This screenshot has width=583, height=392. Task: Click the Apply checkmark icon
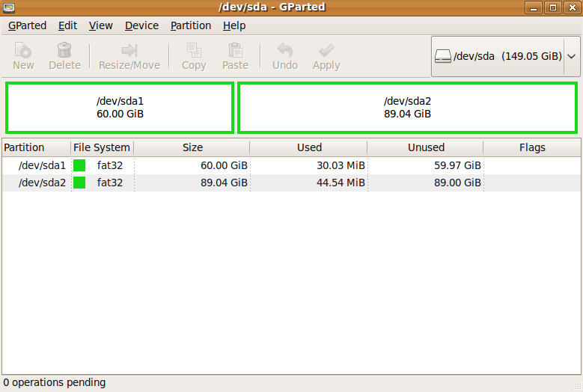click(x=326, y=50)
